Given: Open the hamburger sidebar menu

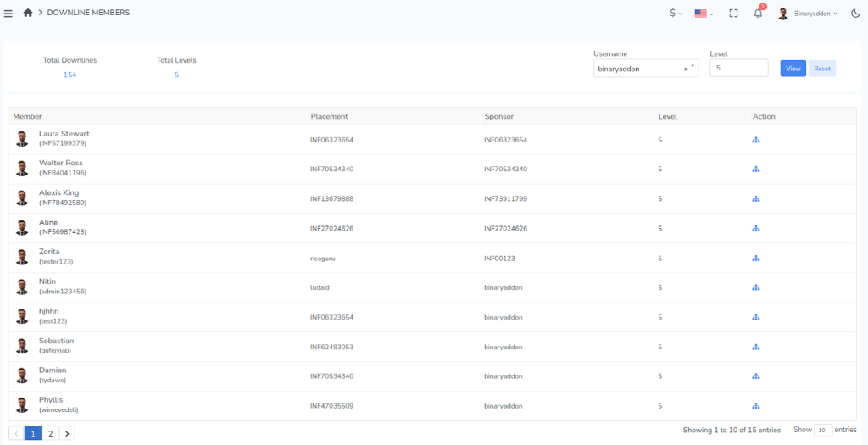Looking at the screenshot, I should [8, 13].
